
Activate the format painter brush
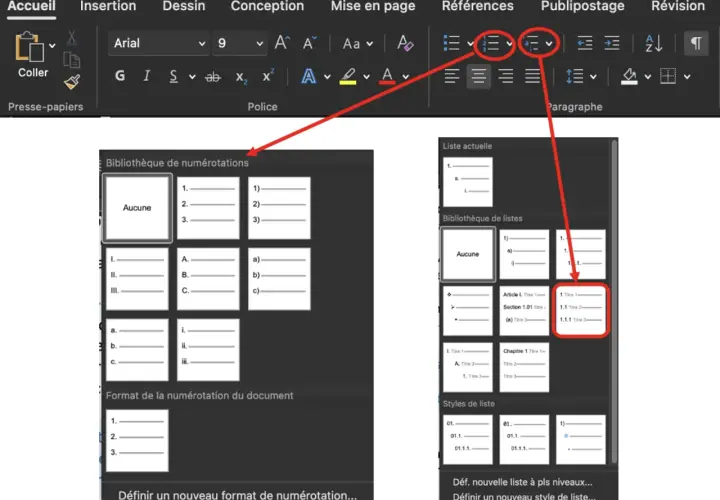pos(72,82)
